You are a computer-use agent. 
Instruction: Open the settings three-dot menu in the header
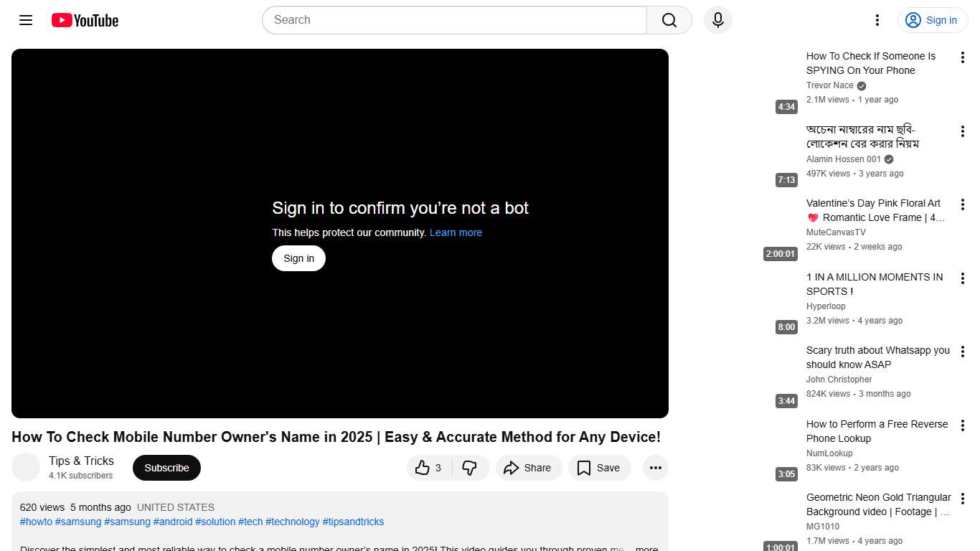(877, 20)
